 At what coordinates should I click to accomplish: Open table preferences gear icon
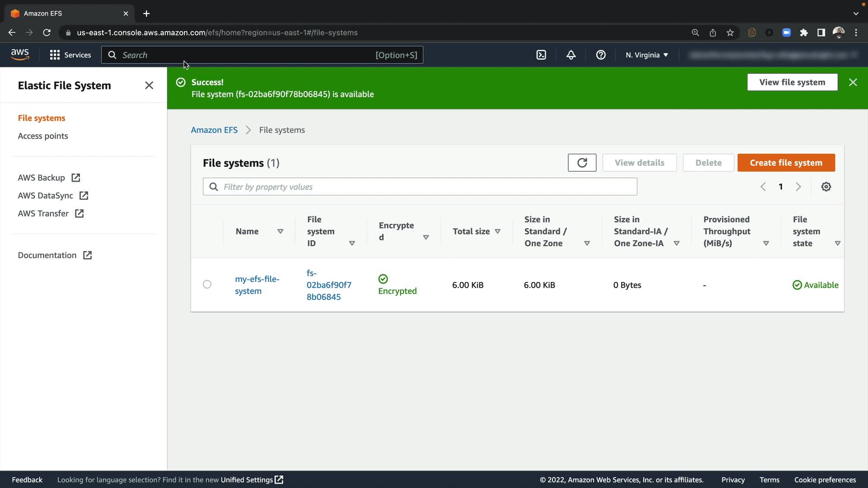tap(826, 187)
